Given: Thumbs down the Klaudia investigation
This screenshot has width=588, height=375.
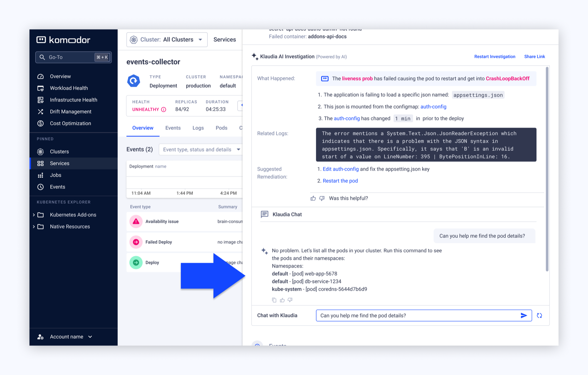Looking at the screenshot, I should point(322,198).
